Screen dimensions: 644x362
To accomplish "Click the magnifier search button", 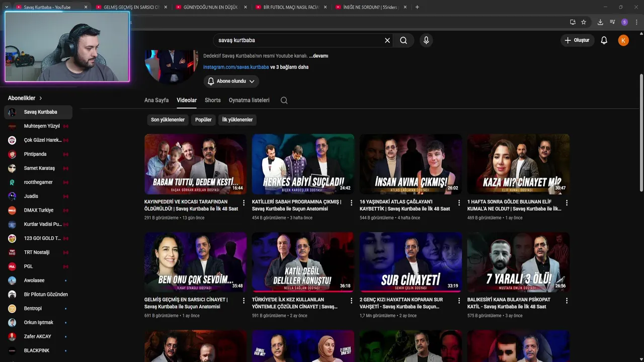I will [x=404, y=40].
